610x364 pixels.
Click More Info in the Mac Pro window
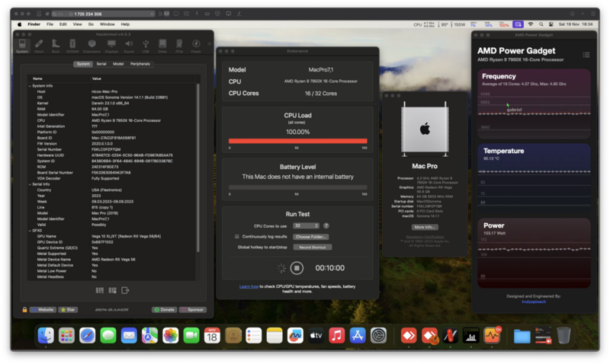click(x=425, y=227)
